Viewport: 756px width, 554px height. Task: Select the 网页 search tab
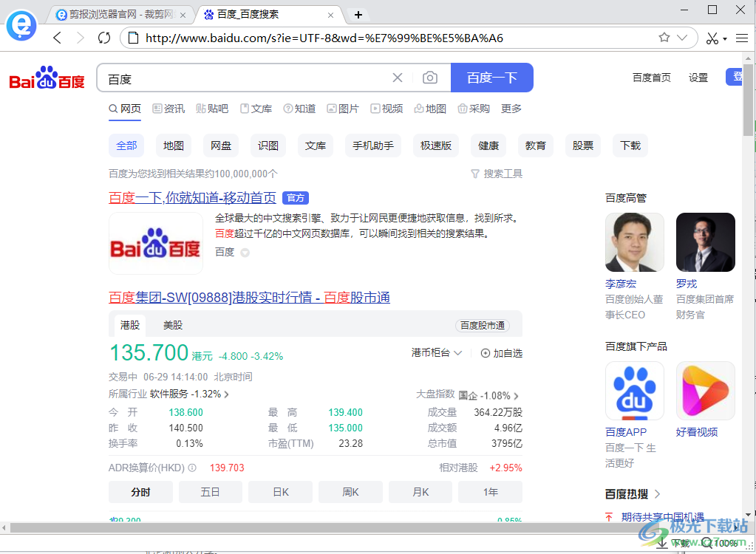coord(125,109)
